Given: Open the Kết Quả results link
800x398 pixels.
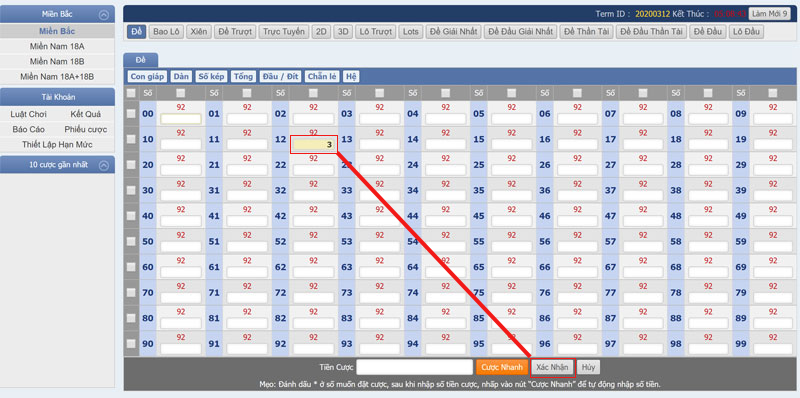Looking at the screenshot, I should click(x=86, y=114).
